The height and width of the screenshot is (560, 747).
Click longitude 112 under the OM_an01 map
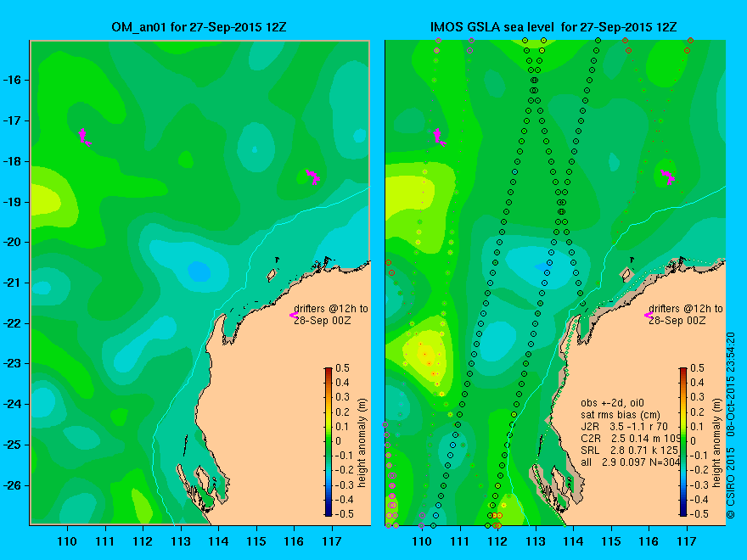pos(143,541)
